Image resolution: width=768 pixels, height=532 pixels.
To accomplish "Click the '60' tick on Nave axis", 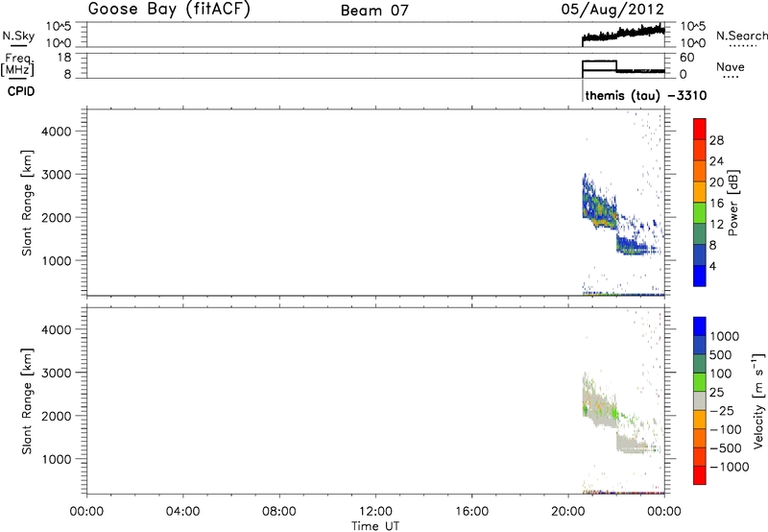I will click(686, 58).
